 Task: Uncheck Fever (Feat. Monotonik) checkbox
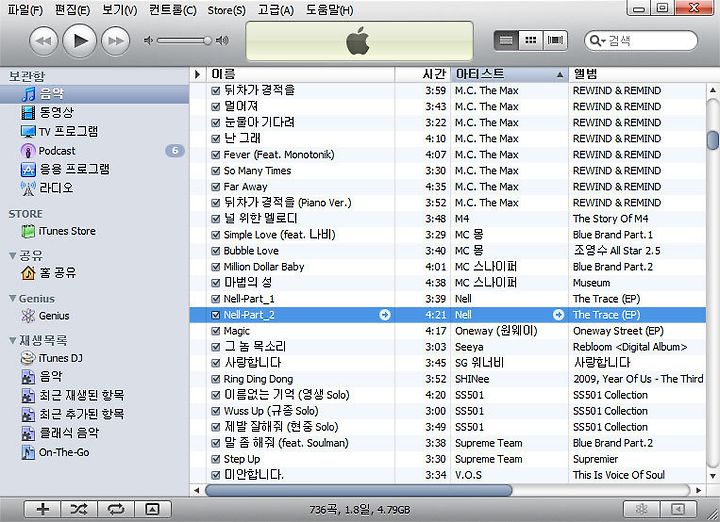(x=215, y=155)
